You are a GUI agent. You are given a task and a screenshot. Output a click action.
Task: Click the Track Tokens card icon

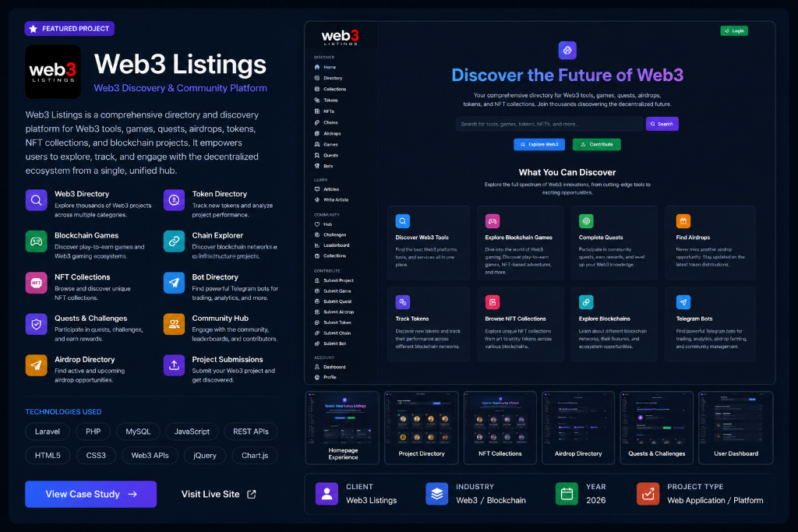(403, 302)
